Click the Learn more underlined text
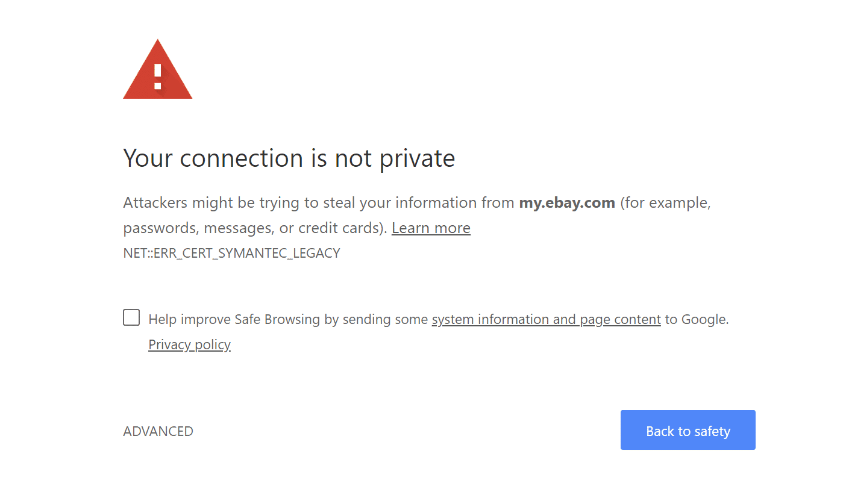Screen dimensions: 846x504 [x=431, y=228]
